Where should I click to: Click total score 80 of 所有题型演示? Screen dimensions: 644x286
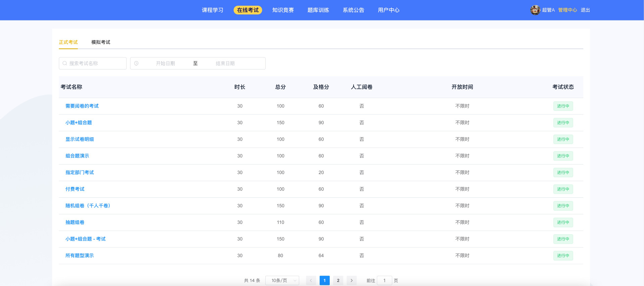click(280, 255)
